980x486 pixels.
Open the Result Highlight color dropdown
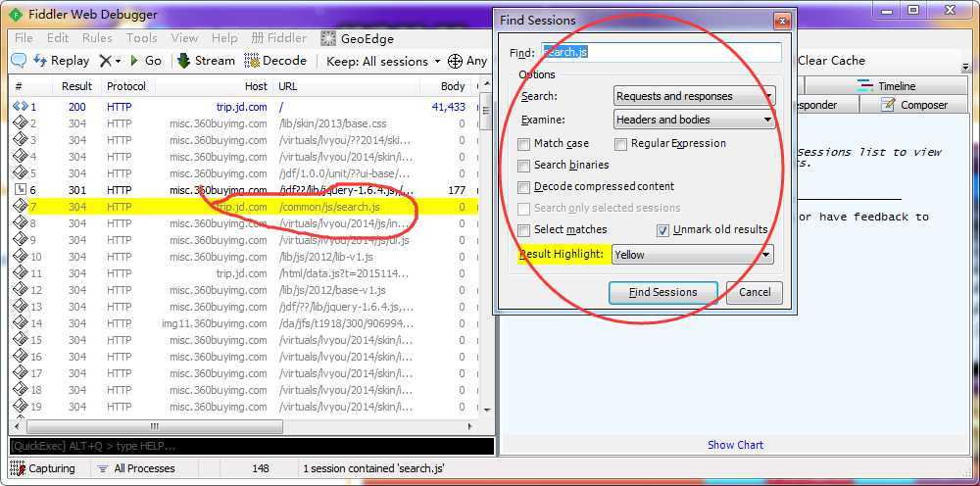point(693,254)
